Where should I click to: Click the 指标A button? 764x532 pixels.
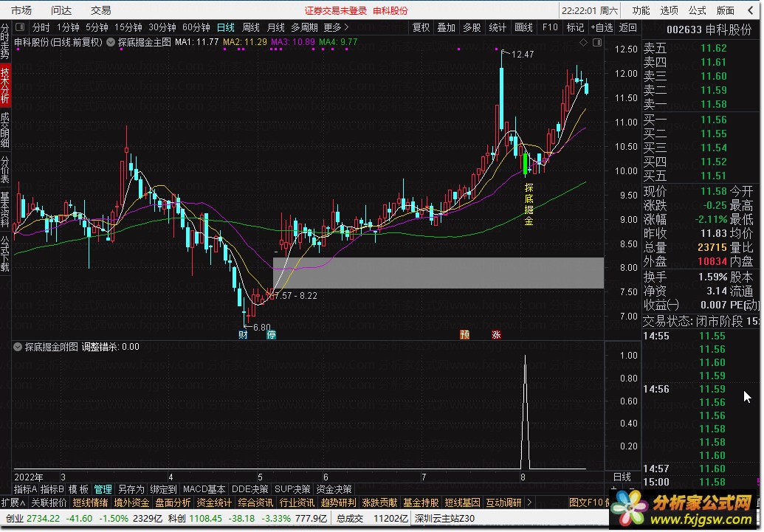(x=25, y=489)
